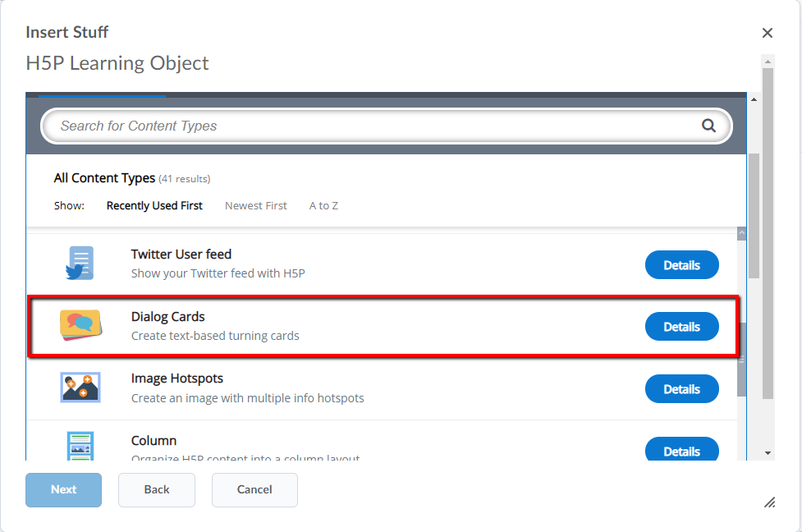The width and height of the screenshot is (802, 532).
Task: Open Details for Image Hotspots
Action: (681, 389)
